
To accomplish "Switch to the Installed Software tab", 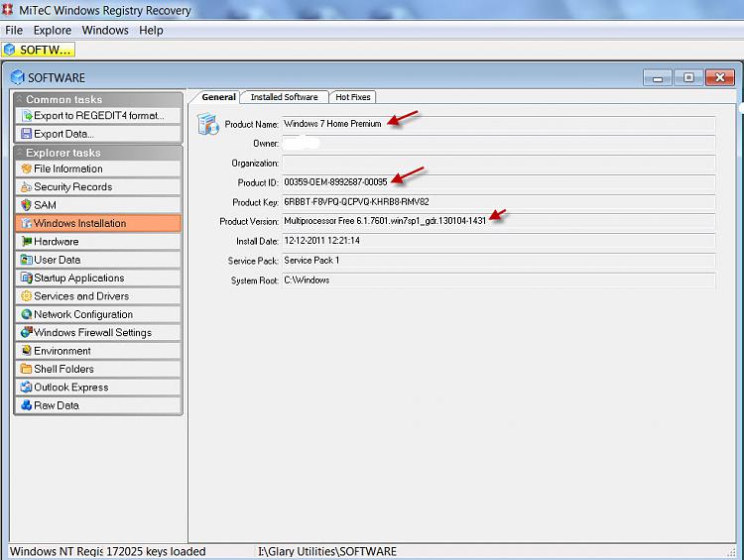I will [285, 97].
